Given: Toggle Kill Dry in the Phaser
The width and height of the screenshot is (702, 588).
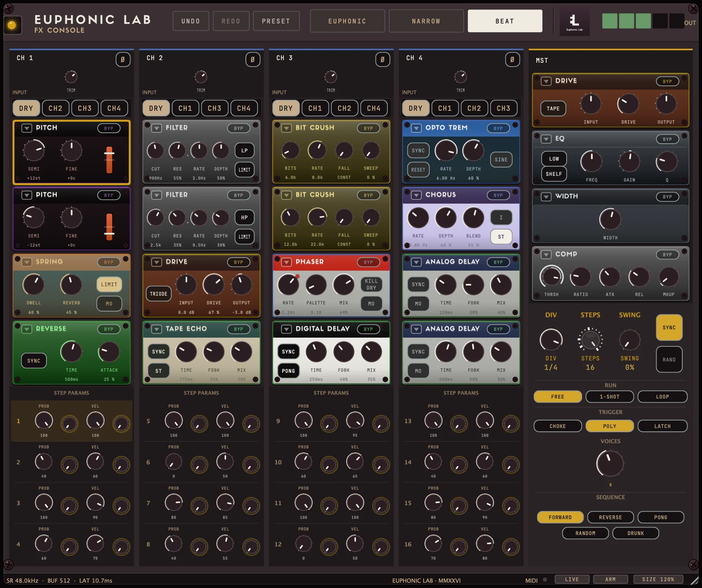Looking at the screenshot, I should click(371, 284).
